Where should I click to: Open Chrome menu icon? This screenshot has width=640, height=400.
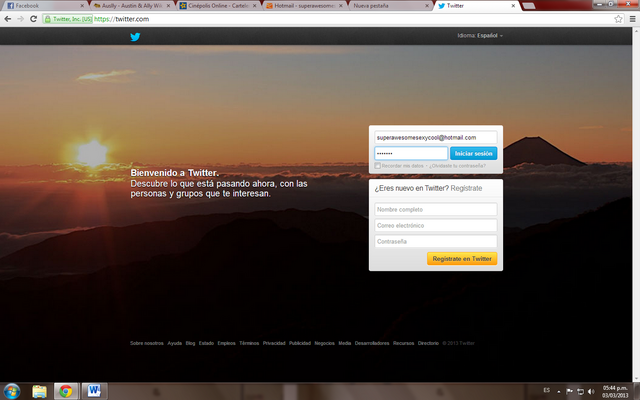pos(632,19)
